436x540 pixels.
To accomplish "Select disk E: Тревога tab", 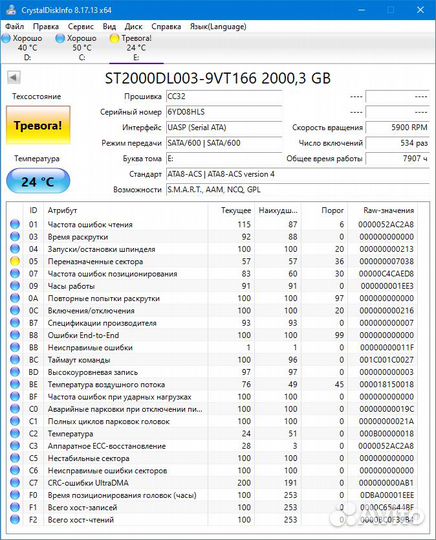I will 136,48.
